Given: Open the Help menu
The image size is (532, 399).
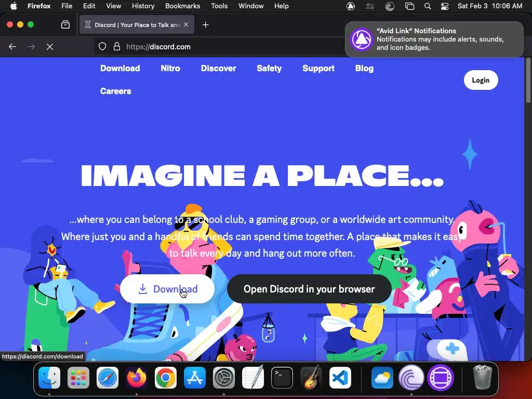Looking at the screenshot, I should click(x=281, y=6).
